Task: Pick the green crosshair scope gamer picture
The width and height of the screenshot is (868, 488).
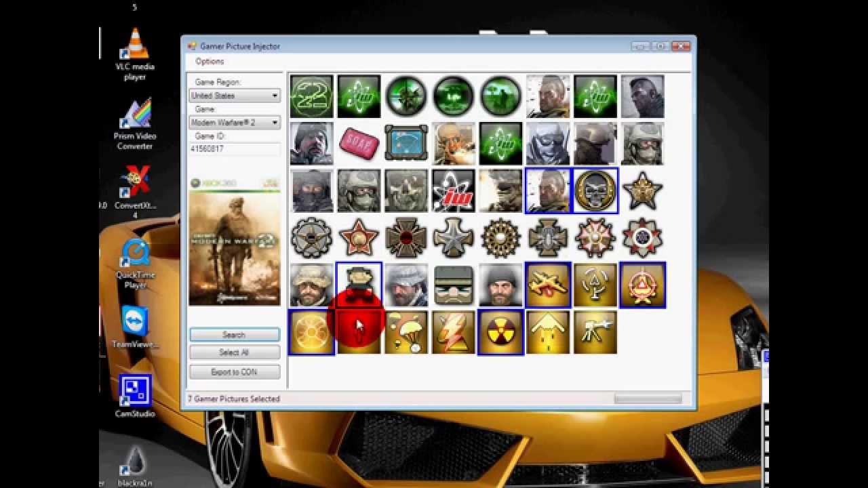Action: [406, 96]
